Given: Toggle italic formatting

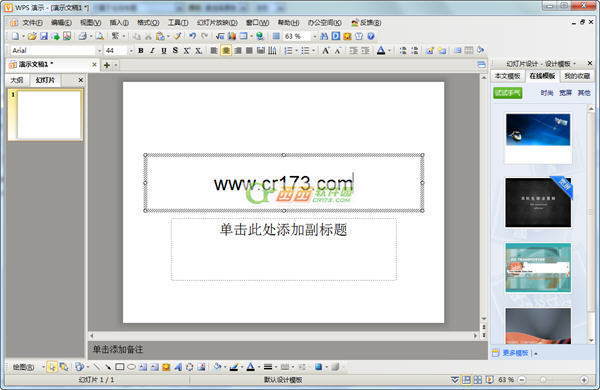Looking at the screenshot, I should [152, 51].
